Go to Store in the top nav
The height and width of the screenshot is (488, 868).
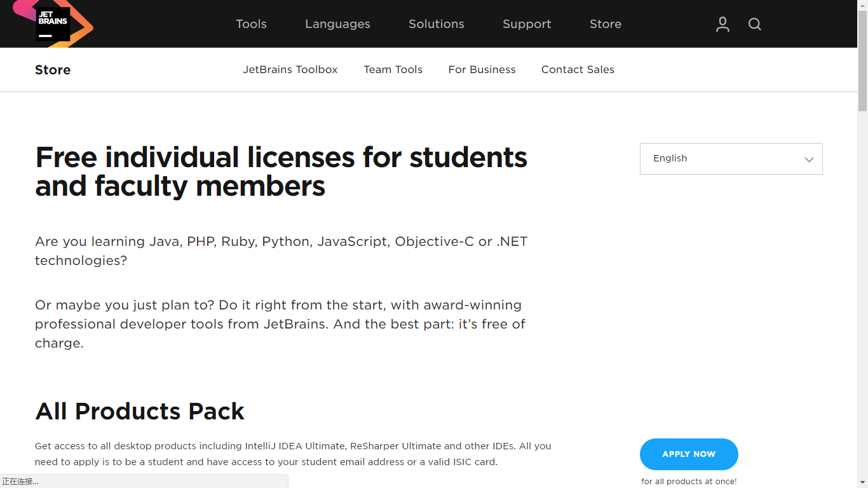coord(606,24)
